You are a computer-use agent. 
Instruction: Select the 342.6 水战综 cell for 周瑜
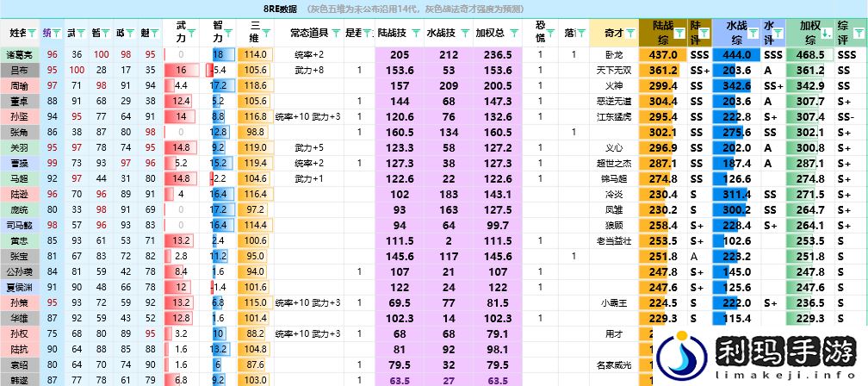point(737,86)
